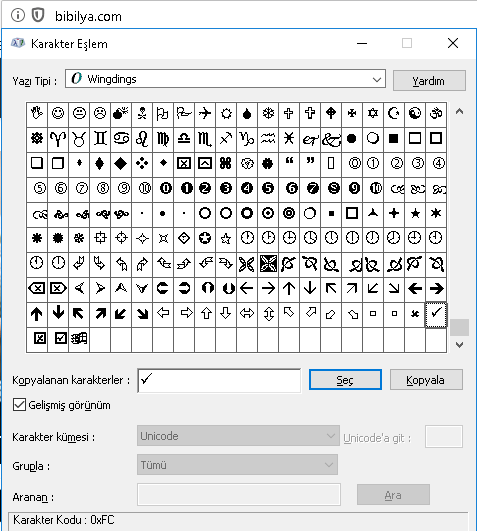The image size is (477, 531).
Task: Select the bold right arrow in row eight
Action: tap(436, 289)
